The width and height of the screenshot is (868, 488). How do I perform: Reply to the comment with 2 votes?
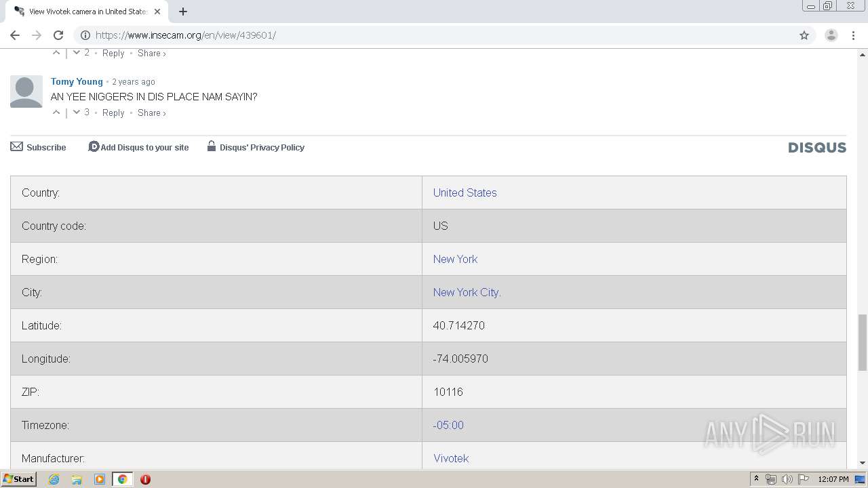[113, 54]
